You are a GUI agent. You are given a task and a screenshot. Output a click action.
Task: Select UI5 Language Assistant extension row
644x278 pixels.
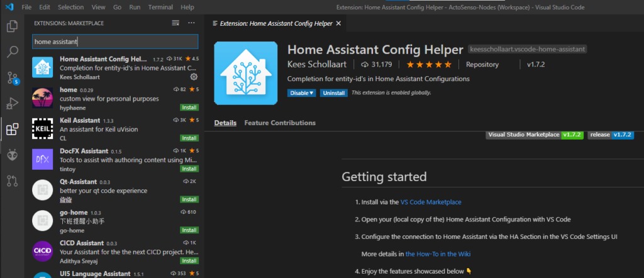(x=115, y=274)
